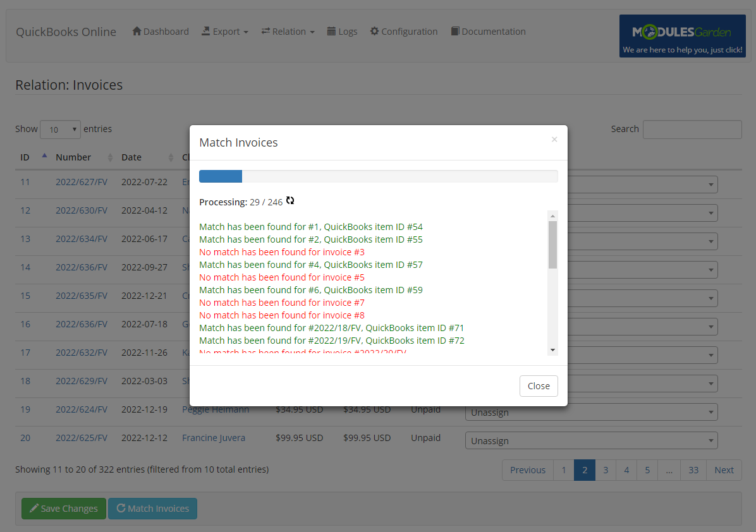This screenshot has width=756, height=532.
Task: Open relation dropdown for invoice ID 16
Action: click(x=642, y=327)
